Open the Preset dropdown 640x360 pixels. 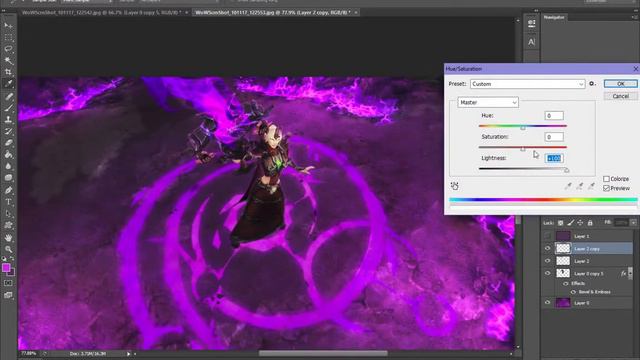click(528, 84)
